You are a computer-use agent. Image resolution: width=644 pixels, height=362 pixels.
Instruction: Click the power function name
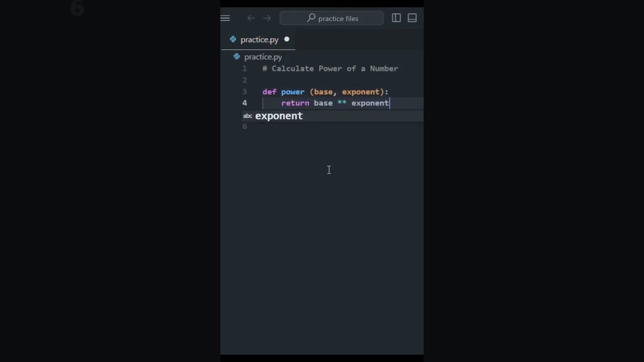point(293,92)
